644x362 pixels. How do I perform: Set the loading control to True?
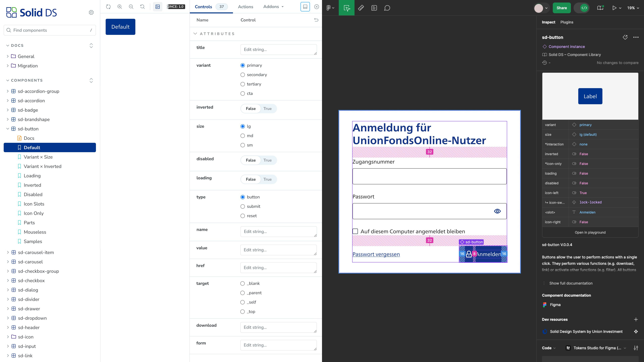267,179
